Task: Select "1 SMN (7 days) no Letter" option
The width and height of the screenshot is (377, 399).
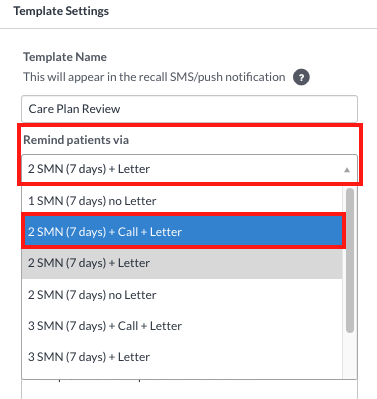Action: click(182, 201)
